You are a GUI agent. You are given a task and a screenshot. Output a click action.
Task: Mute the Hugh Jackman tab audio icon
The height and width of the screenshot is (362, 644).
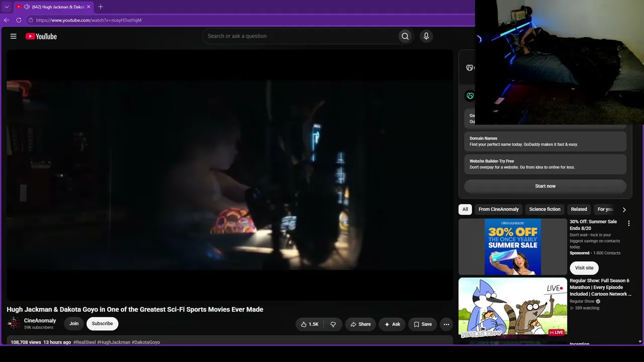(27, 7)
